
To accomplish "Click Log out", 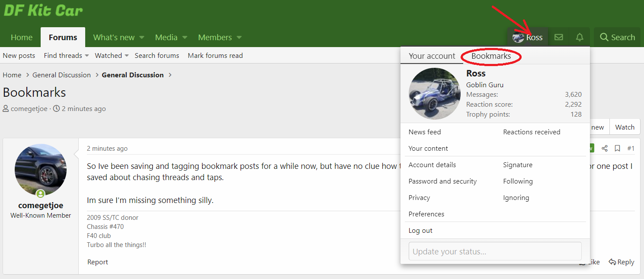I will (x=420, y=231).
